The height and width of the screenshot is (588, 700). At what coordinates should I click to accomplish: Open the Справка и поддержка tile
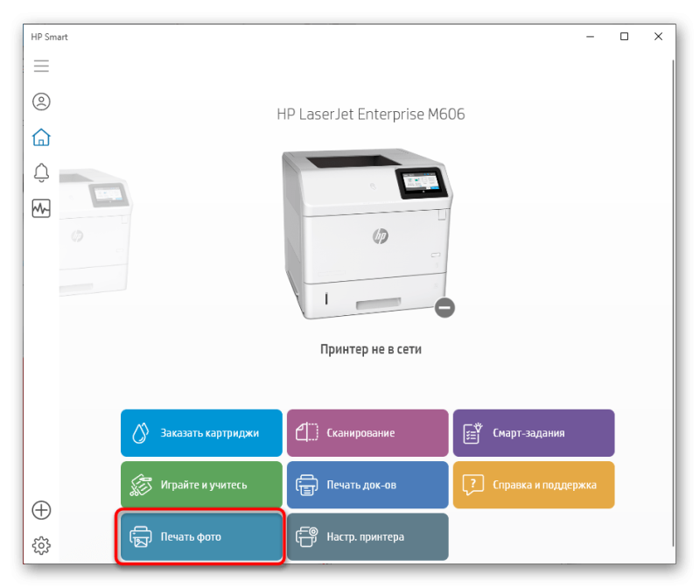click(x=534, y=485)
